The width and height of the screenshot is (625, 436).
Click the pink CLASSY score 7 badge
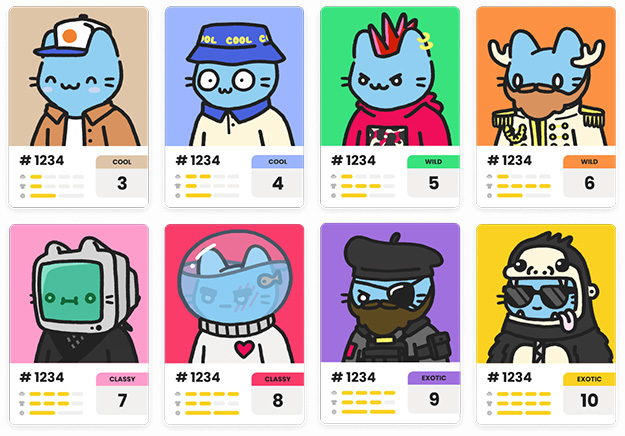pos(122,394)
